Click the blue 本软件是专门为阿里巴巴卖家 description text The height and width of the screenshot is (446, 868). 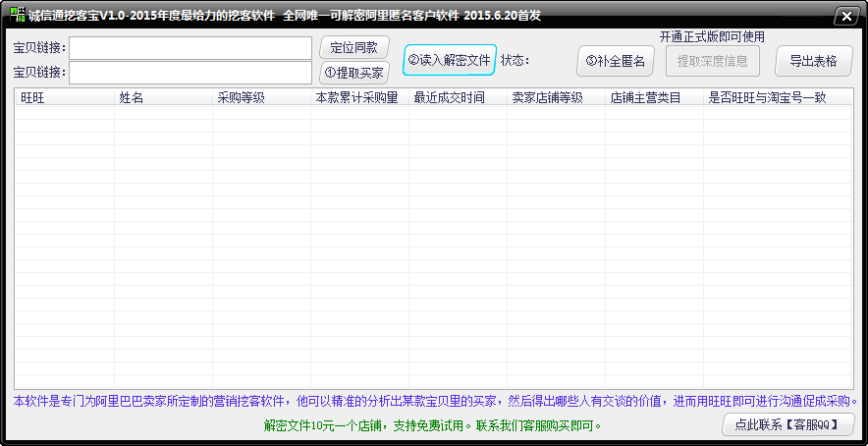[x=435, y=401]
